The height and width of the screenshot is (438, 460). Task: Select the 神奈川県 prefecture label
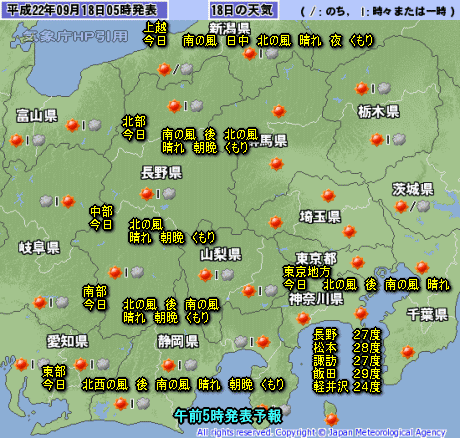(x=316, y=299)
